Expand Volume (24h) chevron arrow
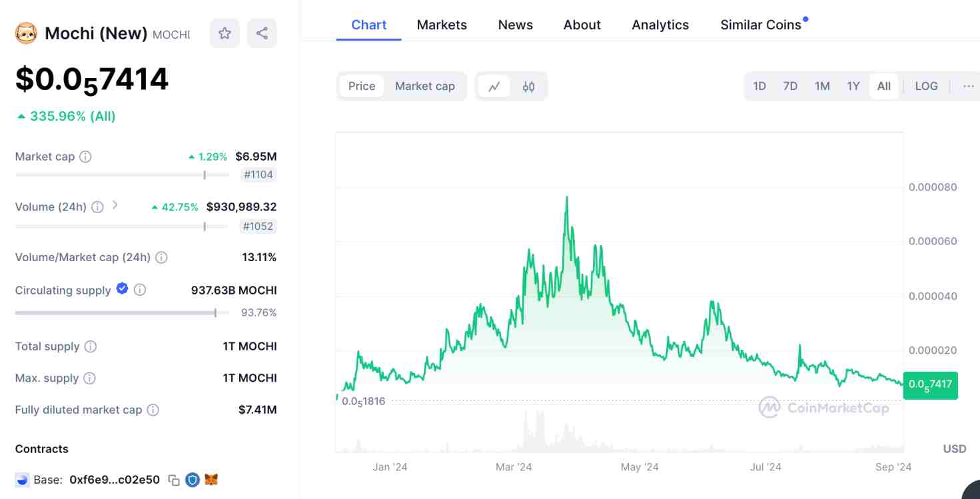 pyautogui.click(x=115, y=206)
